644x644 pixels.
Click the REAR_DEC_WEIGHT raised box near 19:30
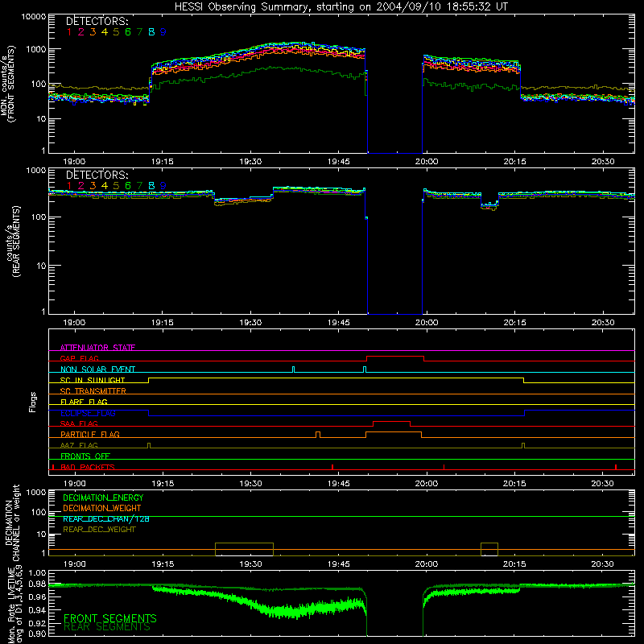click(x=244, y=549)
